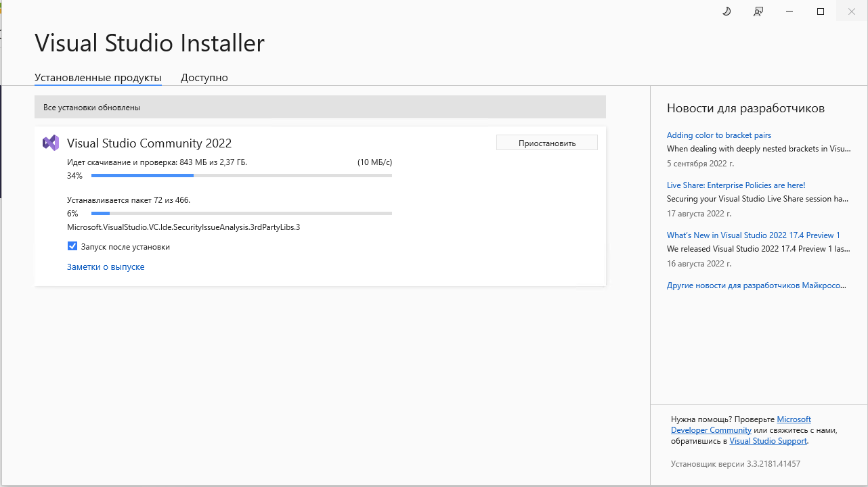Uncheck the Запуск после установки checkbox
Screen dimensions: 868x487
[72, 247]
